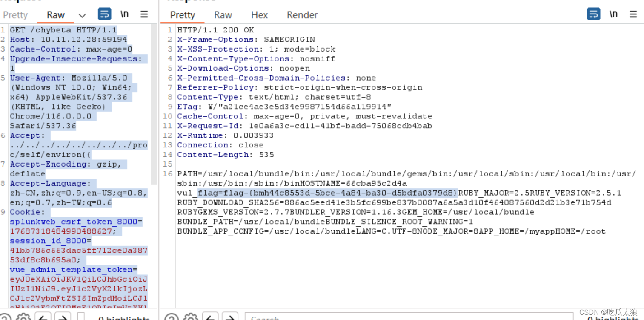Go to next search match in Response panel

[230, 317]
